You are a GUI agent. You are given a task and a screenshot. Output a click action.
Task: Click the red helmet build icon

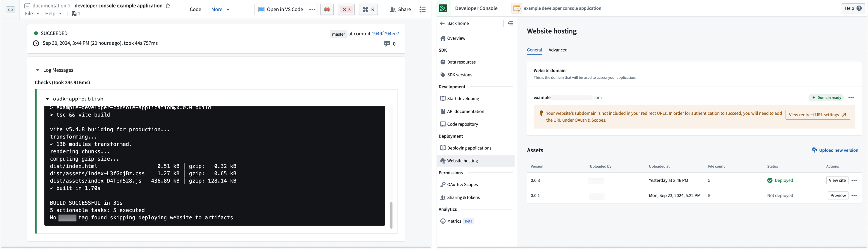[x=327, y=9]
